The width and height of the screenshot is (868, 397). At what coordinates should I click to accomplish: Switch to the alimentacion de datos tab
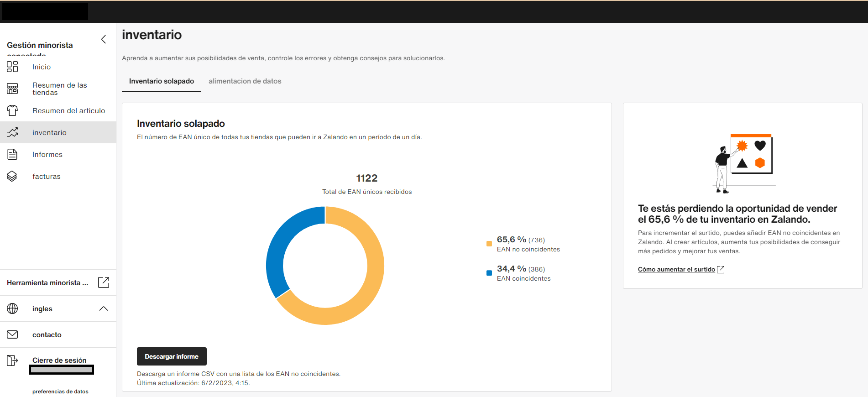[245, 81]
